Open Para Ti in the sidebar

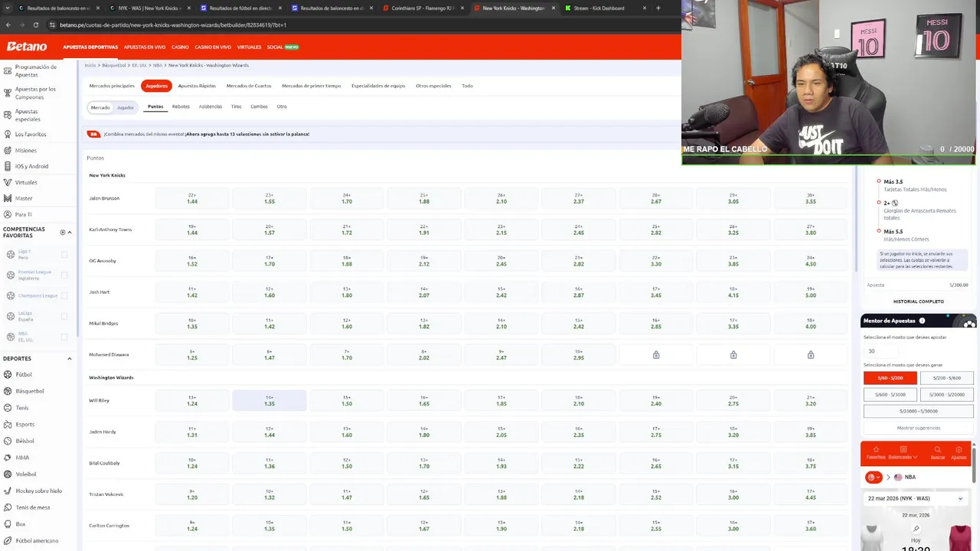[24, 214]
